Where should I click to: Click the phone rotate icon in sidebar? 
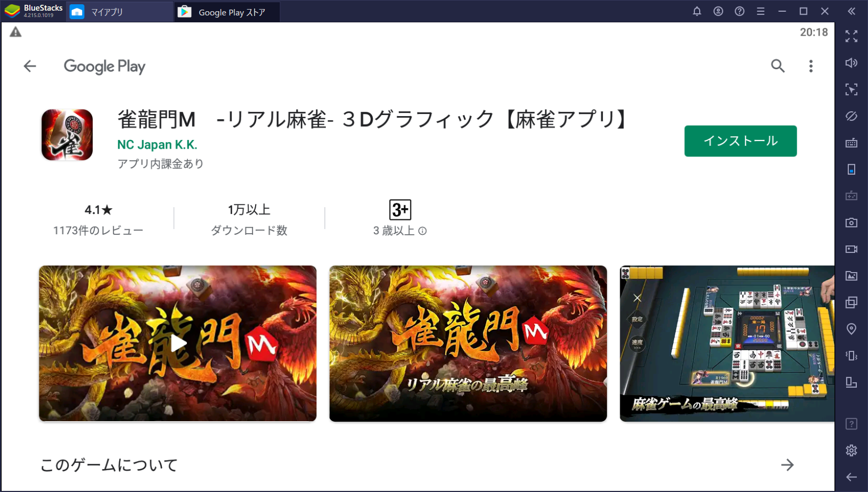(851, 169)
